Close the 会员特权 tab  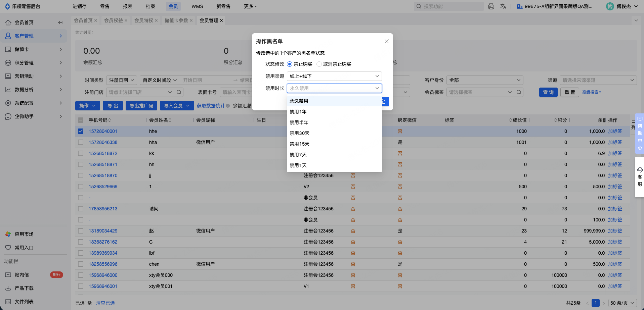[x=156, y=20]
